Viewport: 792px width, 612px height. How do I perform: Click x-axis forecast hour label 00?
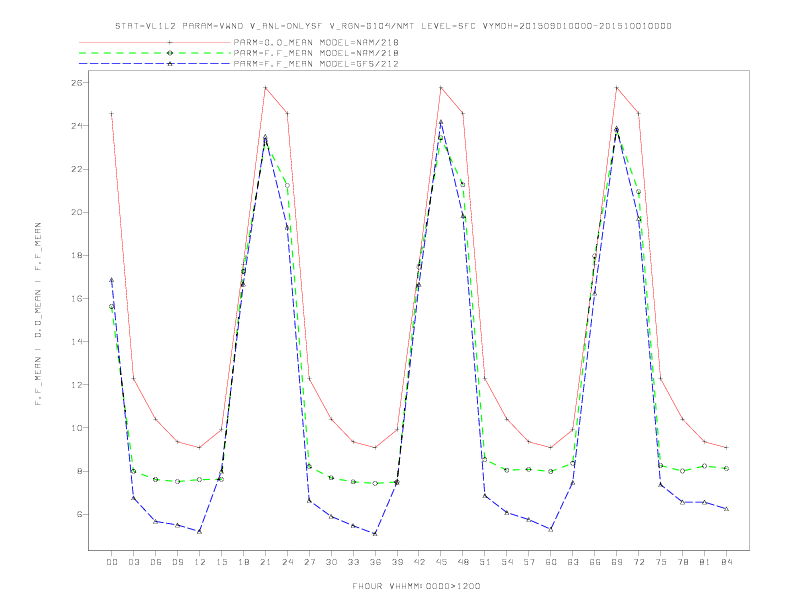pyautogui.click(x=112, y=562)
